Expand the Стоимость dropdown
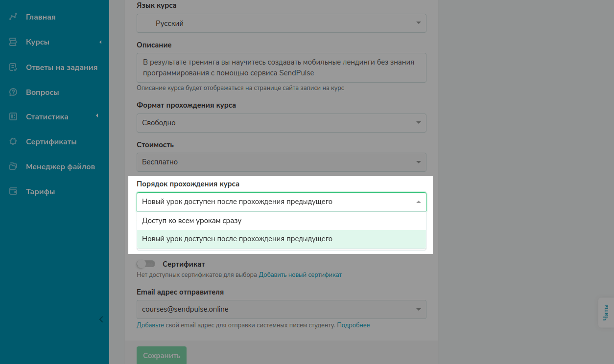614x364 pixels. (281, 162)
